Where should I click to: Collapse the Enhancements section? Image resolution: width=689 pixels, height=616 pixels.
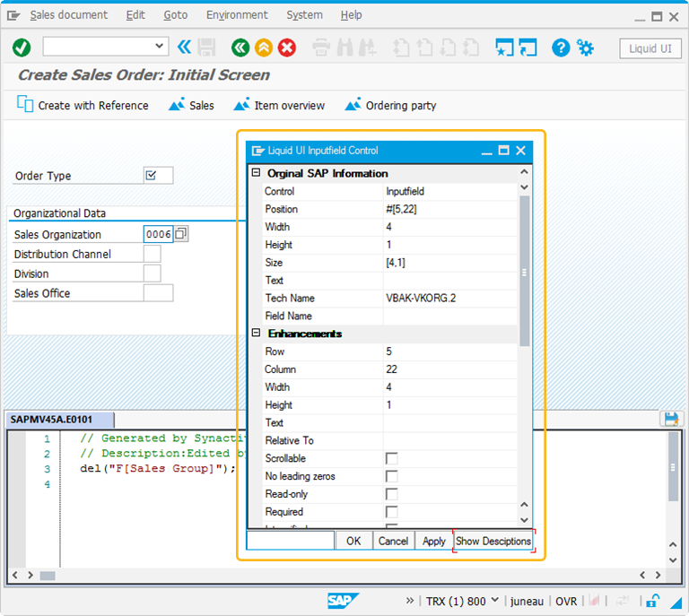pos(257,333)
